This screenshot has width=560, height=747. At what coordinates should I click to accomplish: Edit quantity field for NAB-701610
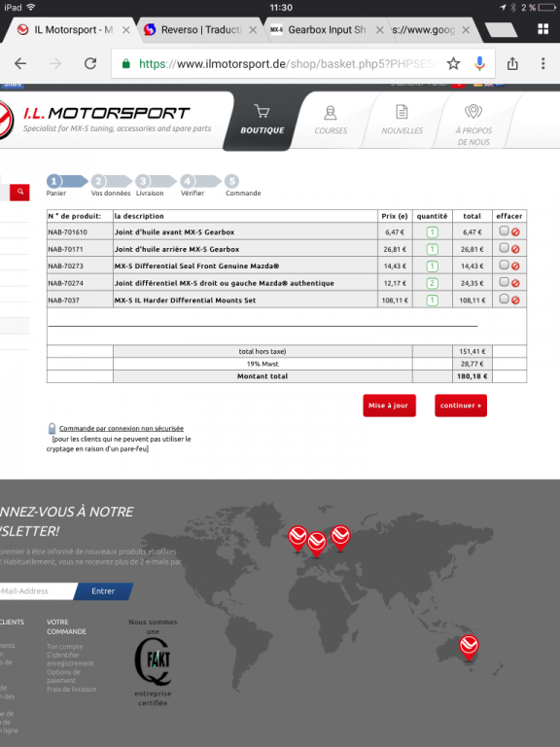point(432,232)
